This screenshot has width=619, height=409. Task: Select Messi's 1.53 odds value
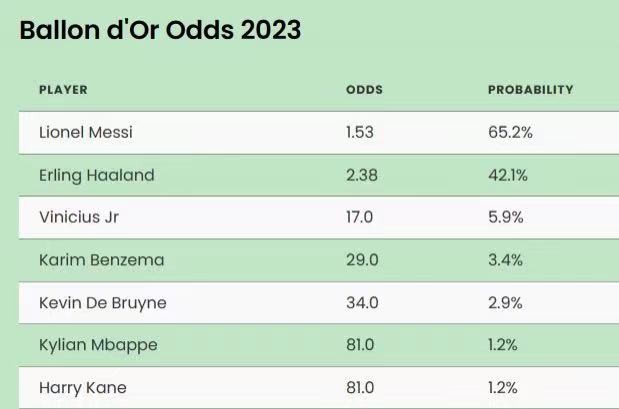[x=360, y=132]
